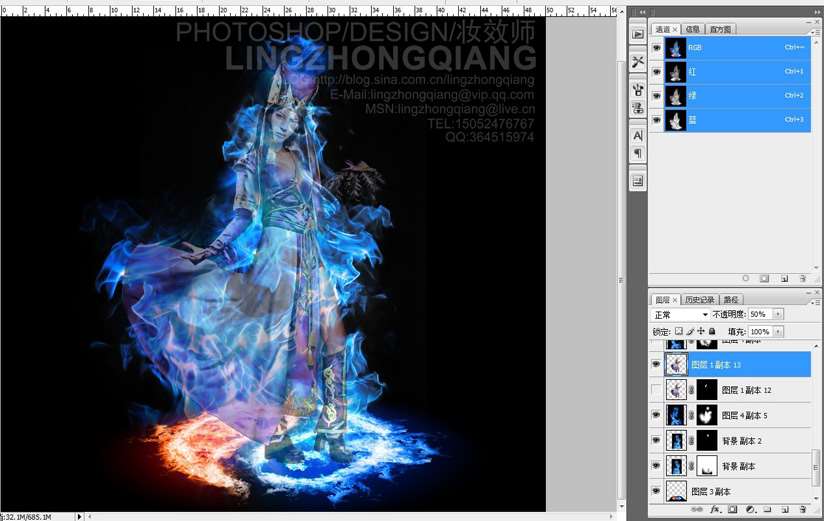Click mask link chain on 背景 副本 2

point(692,441)
